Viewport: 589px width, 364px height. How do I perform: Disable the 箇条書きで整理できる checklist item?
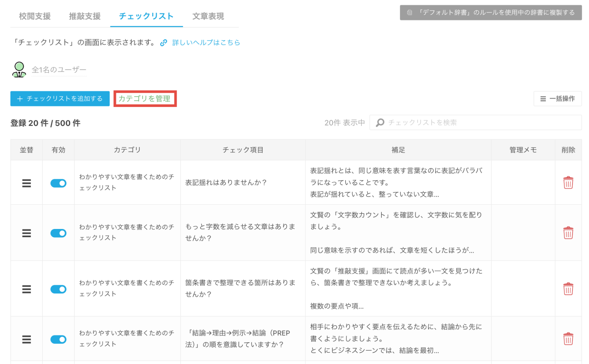(x=58, y=289)
